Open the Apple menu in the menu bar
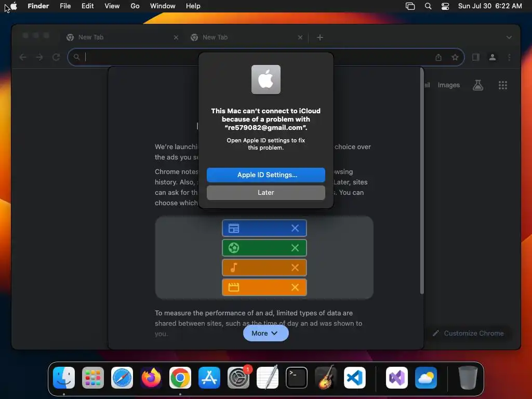This screenshot has width=532, height=399. tap(14, 6)
